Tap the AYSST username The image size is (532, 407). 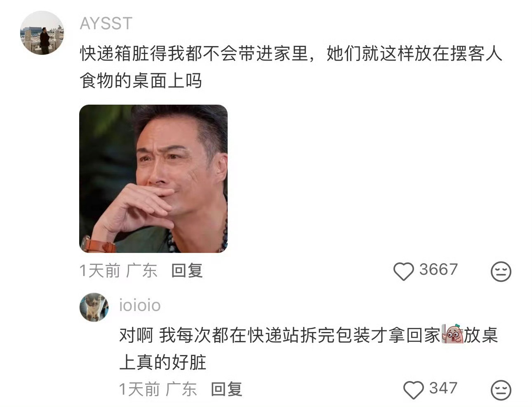pyautogui.click(x=106, y=23)
